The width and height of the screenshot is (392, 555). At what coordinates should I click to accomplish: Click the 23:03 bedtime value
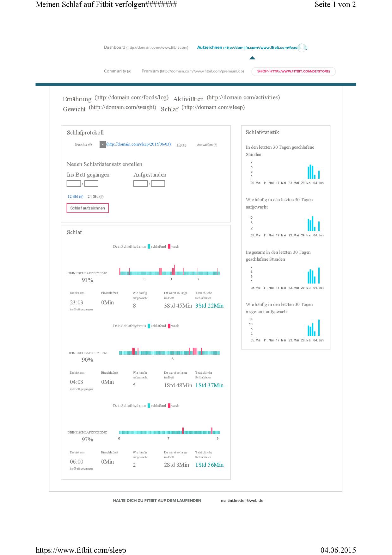pyautogui.click(x=77, y=302)
